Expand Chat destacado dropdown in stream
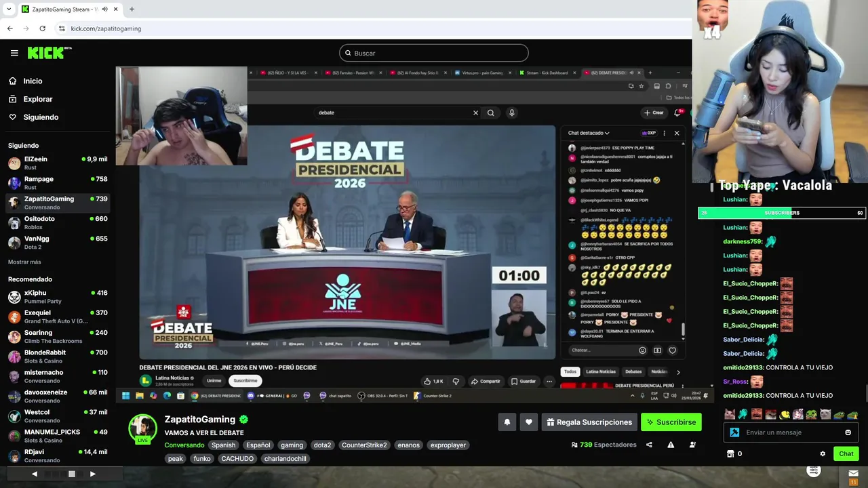 pyautogui.click(x=589, y=133)
